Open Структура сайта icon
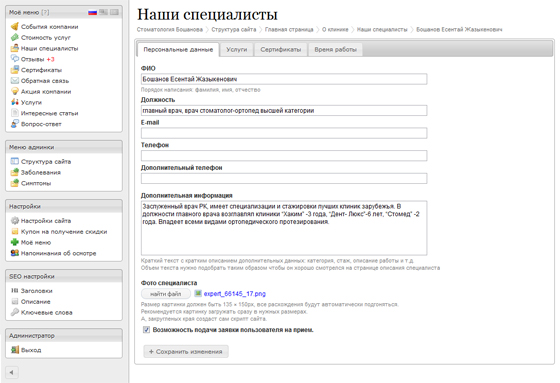Viewport: 560px width, 383px height. [15, 161]
